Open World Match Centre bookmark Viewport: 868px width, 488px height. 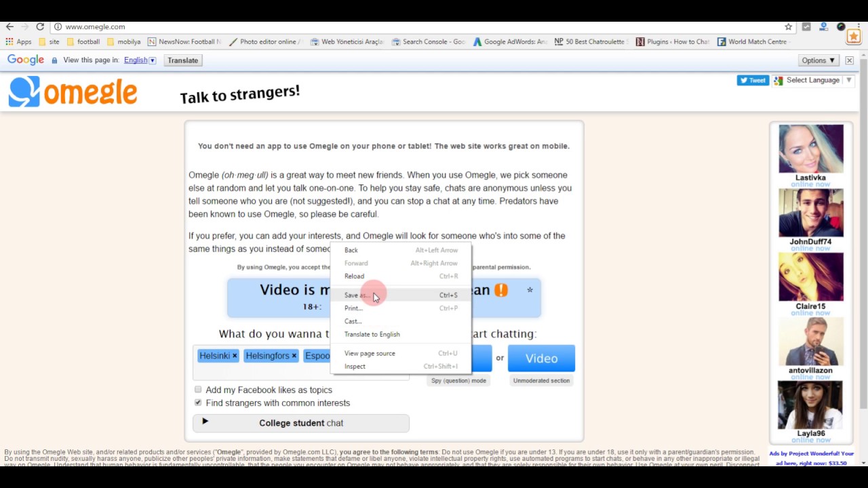(753, 41)
